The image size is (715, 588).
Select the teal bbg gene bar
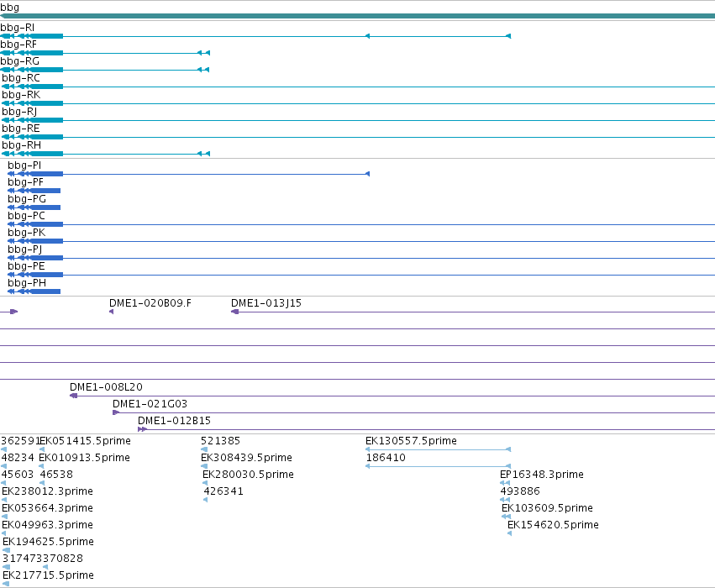click(358, 16)
